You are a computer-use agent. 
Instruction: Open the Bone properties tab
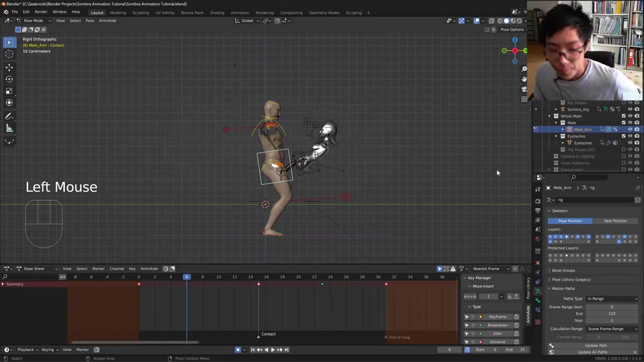coord(538,300)
